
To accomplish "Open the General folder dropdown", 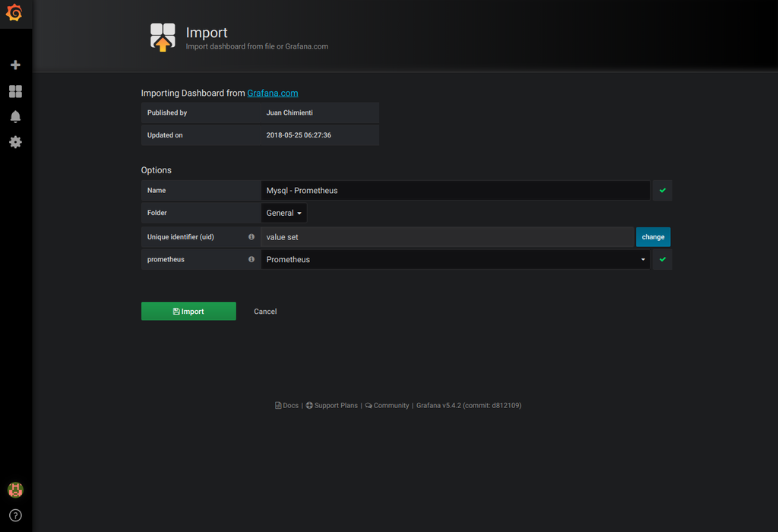I will [x=284, y=213].
